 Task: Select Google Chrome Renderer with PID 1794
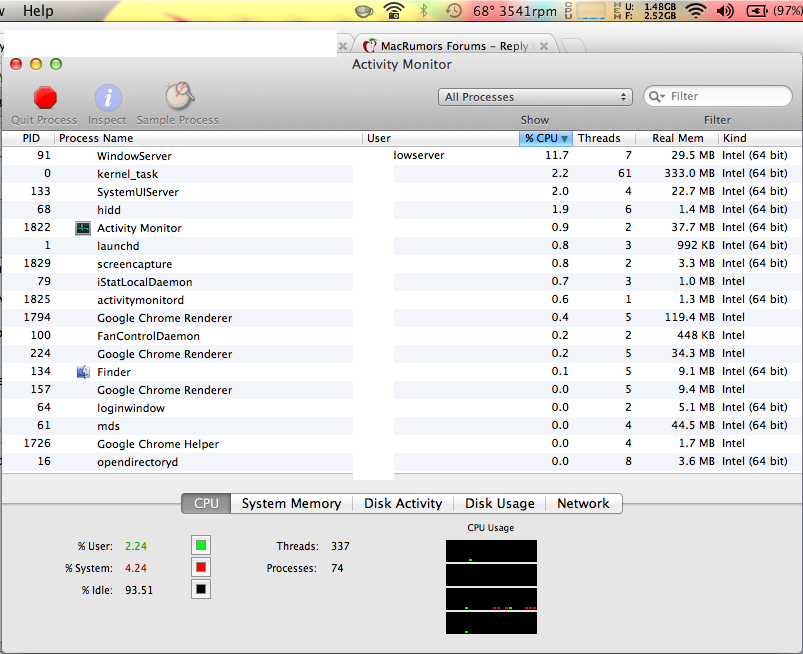click(x=402, y=318)
